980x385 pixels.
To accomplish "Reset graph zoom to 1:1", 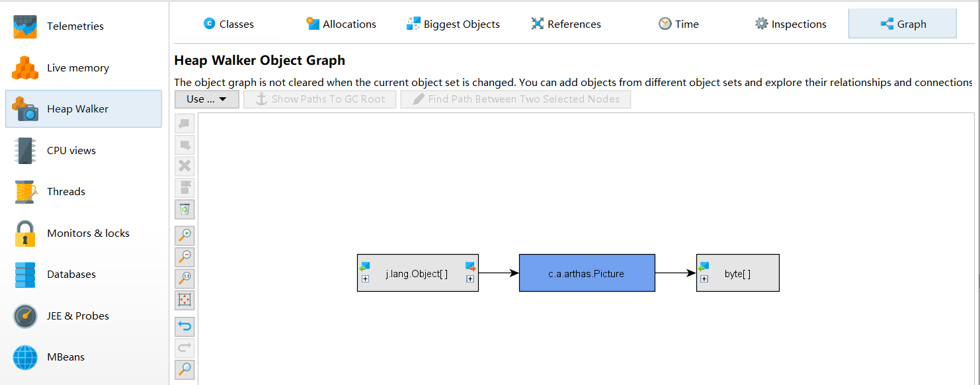I will [185, 278].
